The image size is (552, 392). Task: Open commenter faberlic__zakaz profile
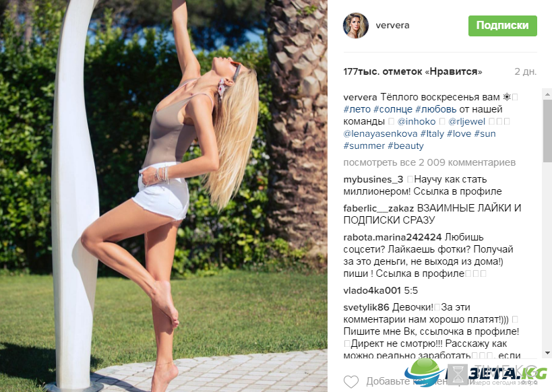(x=378, y=208)
